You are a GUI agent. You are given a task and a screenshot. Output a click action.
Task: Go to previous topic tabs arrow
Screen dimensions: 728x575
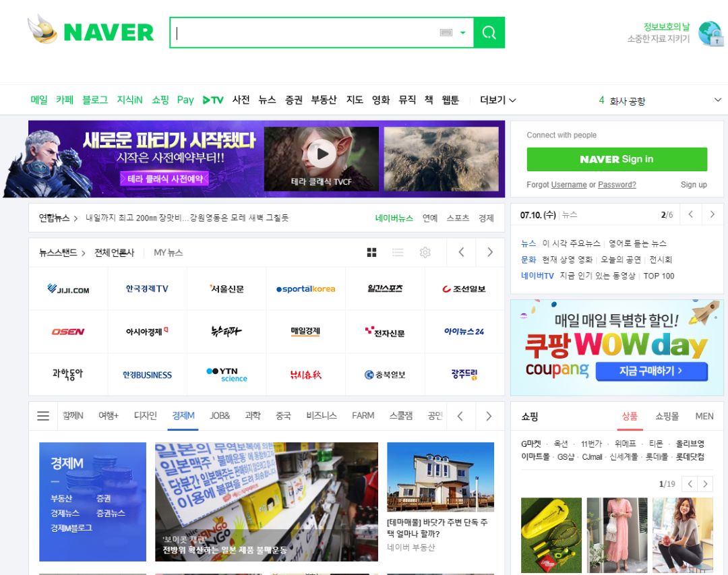[x=460, y=416]
